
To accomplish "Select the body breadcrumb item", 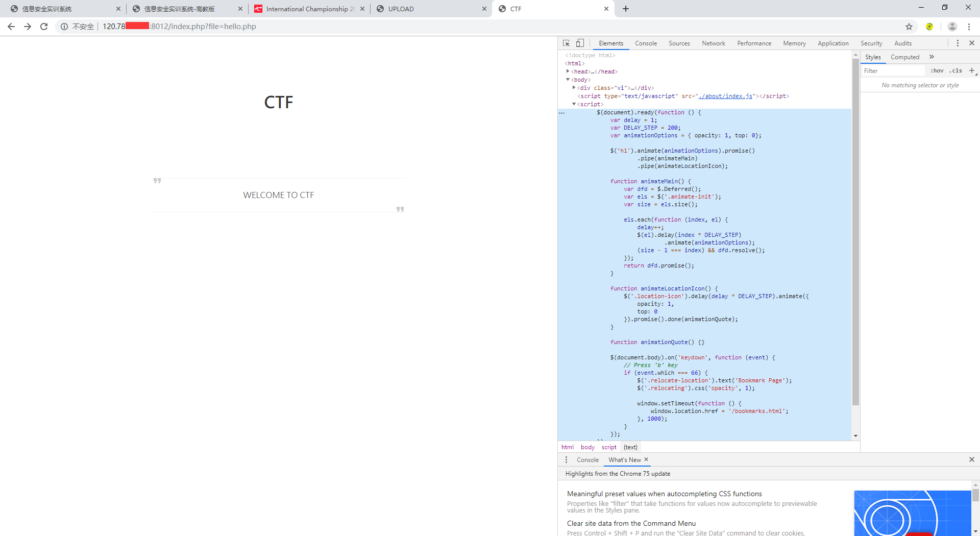I will coord(587,447).
